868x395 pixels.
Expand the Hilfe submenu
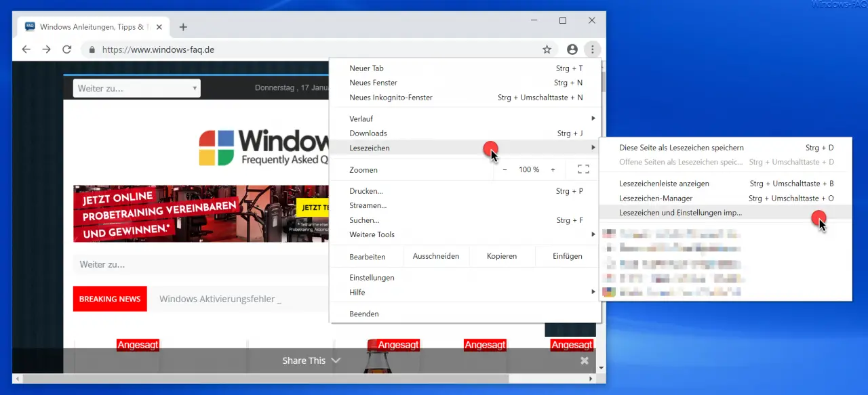tap(465, 292)
